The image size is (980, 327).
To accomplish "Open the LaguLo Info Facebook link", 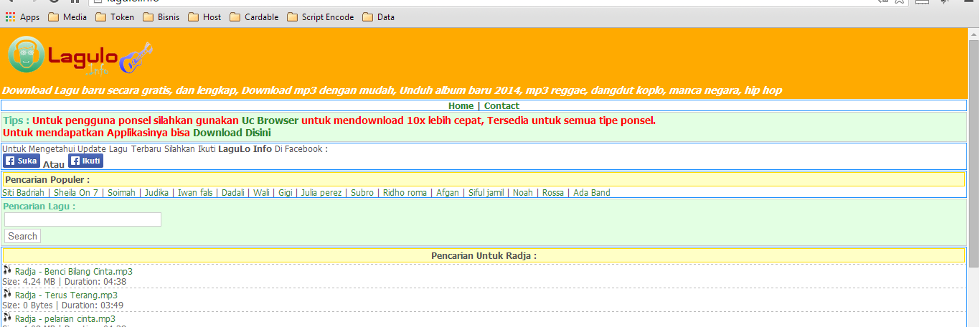I will click(x=245, y=149).
